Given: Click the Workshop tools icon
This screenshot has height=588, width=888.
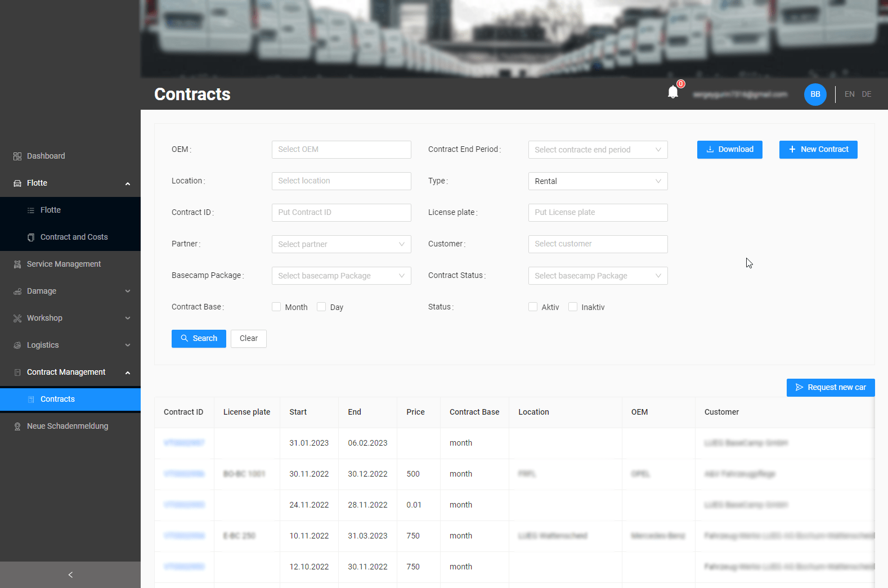Looking at the screenshot, I should (x=17, y=318).
